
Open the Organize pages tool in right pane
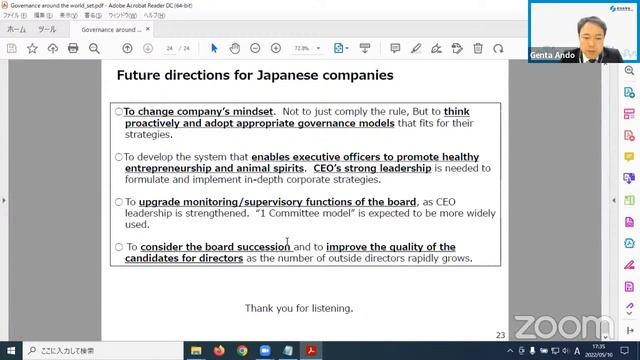click(x=629, y=114)
